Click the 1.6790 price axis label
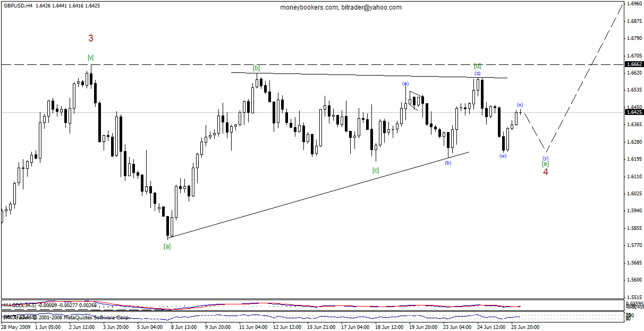 635,38
